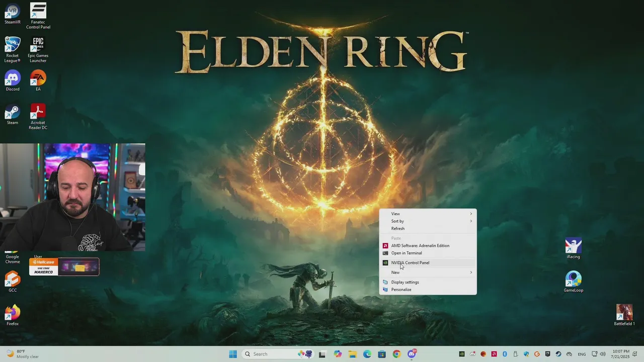Switch the ENG input language indicator
Viewport: 644px width, 362px height.
[x=582, y=354]
